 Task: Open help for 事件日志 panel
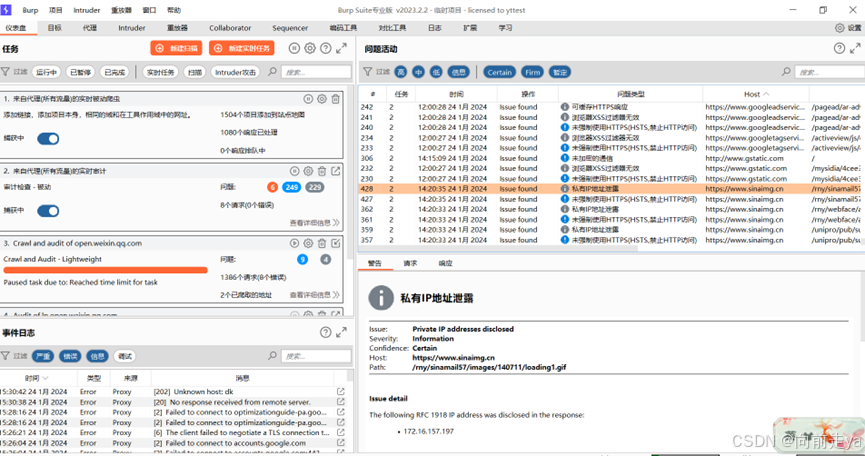[326, 332]
